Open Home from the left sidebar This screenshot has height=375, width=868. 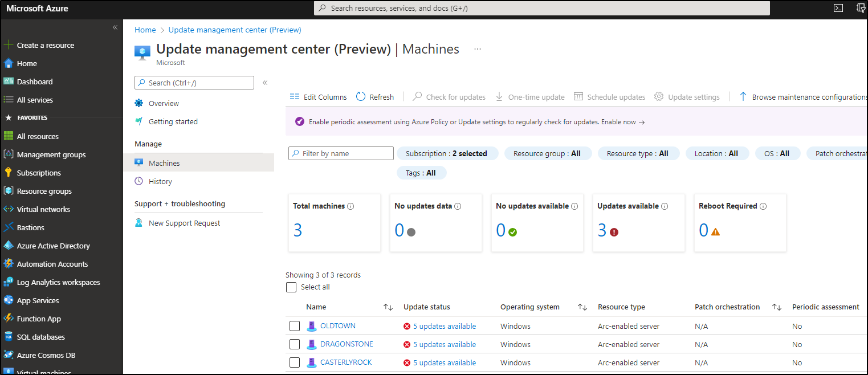point(27,63)
